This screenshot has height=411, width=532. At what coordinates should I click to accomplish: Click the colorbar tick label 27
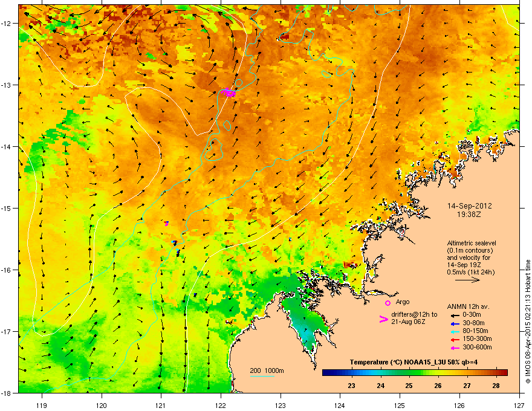[x=467, y=386]
